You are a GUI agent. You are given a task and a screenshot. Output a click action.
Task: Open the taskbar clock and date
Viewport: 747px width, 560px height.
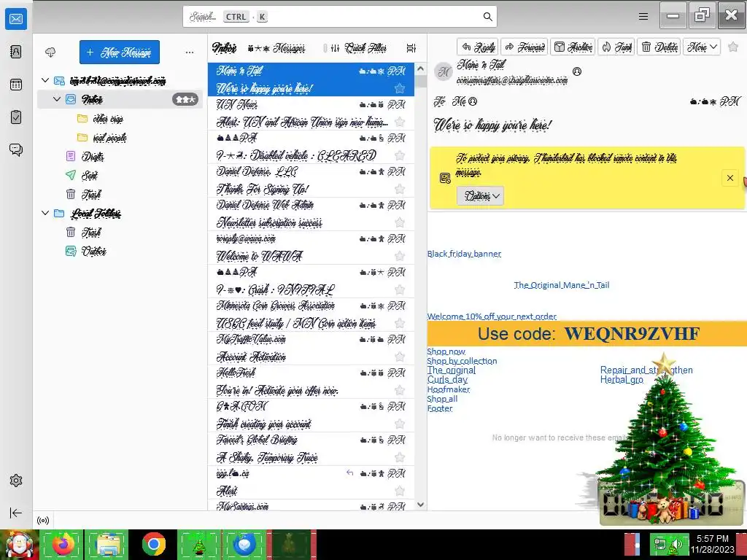(712, 544)
